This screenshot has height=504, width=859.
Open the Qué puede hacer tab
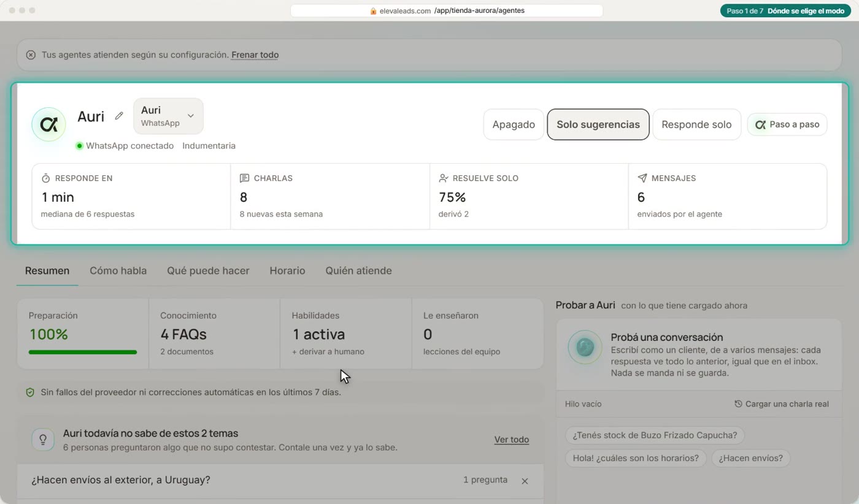click(x=208, y=270)
